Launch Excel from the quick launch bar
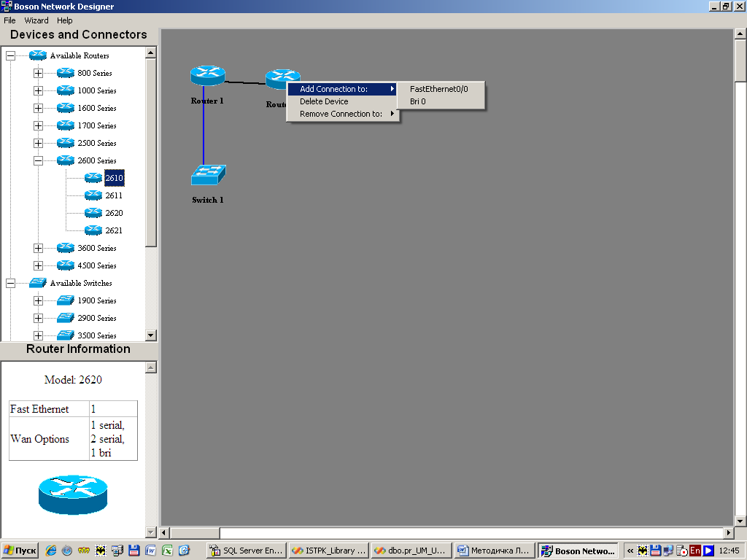This screenshot has width=747, height=560. click(x=167, y=551)
